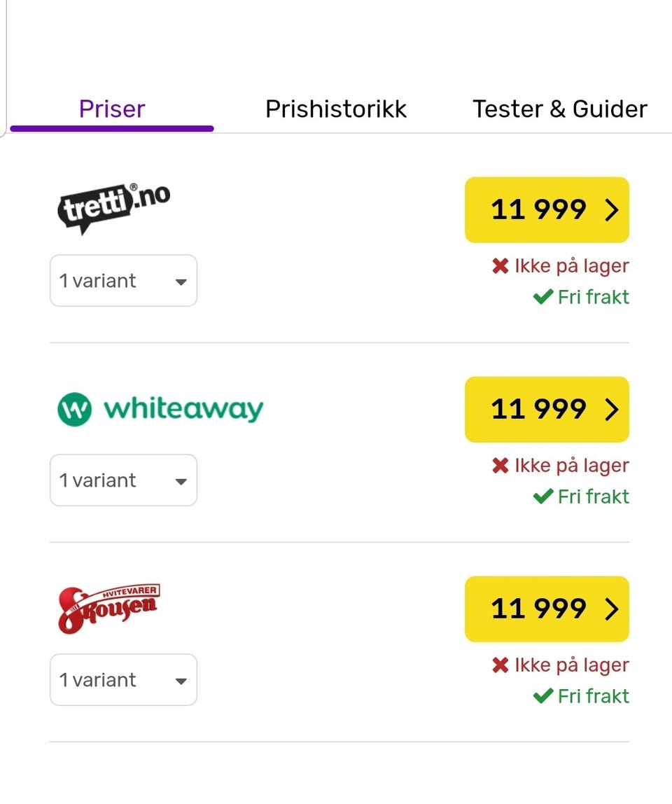The image size is (672, 804).
Task: Click the Fri frakt label for Skousen
Action: 593,696
